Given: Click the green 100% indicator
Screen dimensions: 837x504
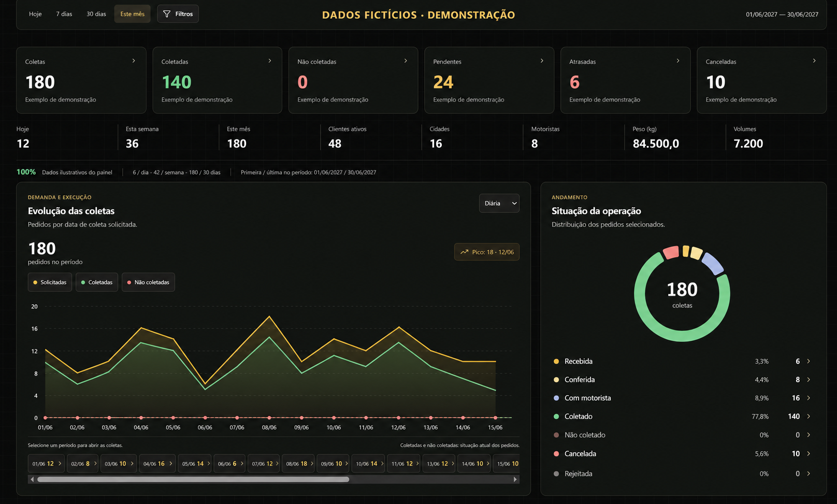Looking at the screenshot, I should click(x=26, y=172).
